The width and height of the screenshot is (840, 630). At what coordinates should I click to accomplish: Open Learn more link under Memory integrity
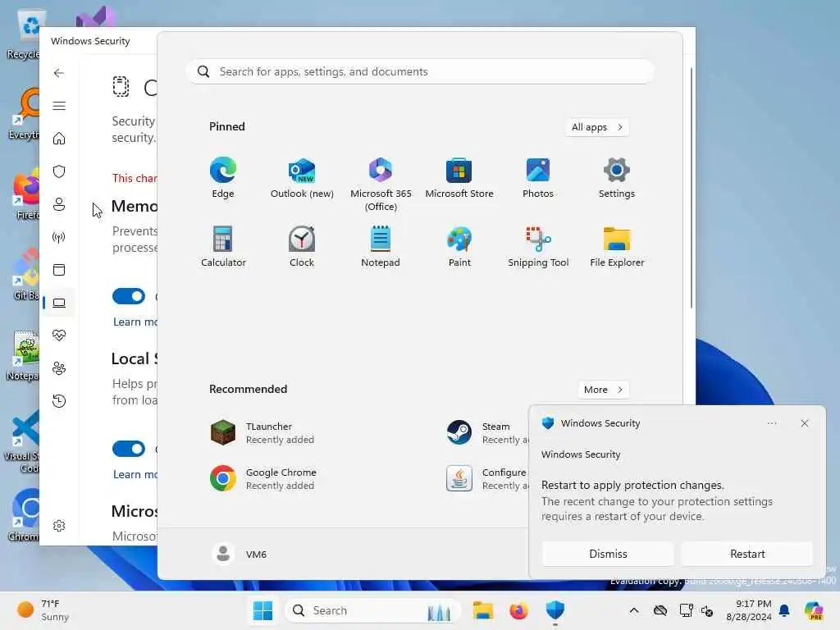(135, 322)
